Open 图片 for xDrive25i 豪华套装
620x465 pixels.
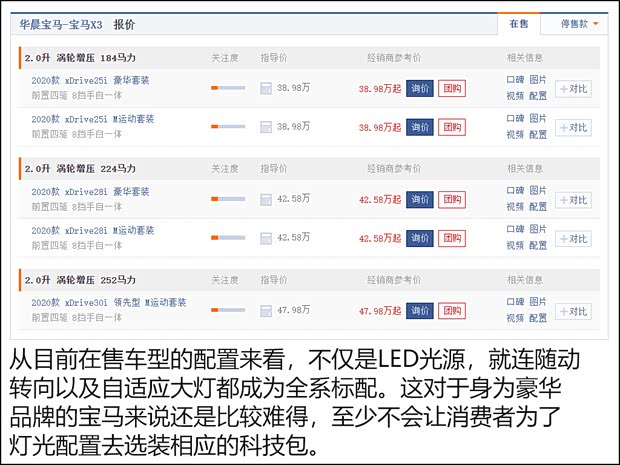click(538, 79)
